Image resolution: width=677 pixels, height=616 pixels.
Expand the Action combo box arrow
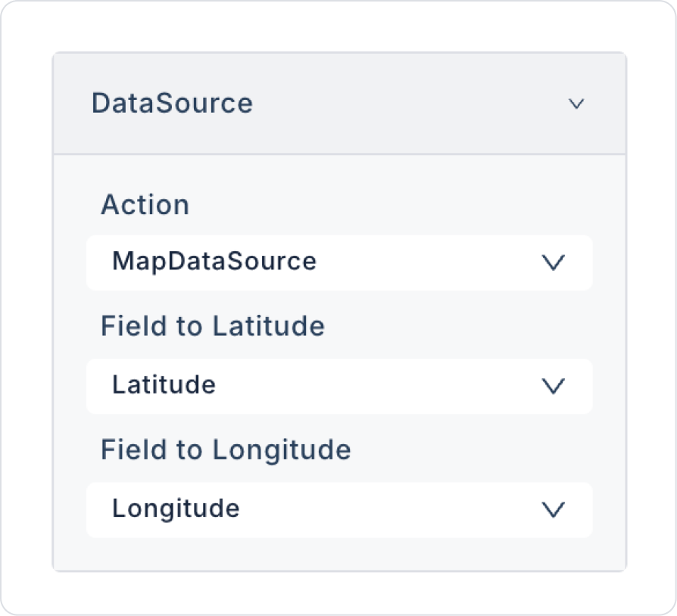(554, 263)
